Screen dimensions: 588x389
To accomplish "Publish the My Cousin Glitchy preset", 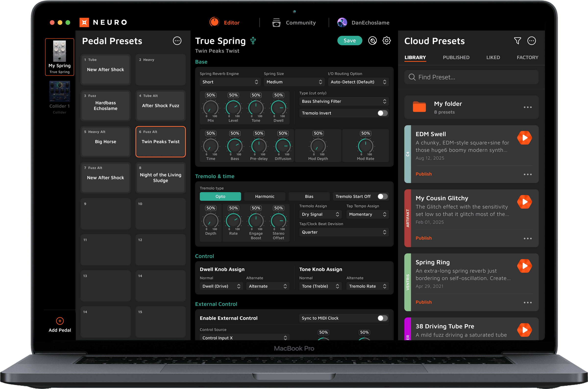I will [x=424, y=238].
